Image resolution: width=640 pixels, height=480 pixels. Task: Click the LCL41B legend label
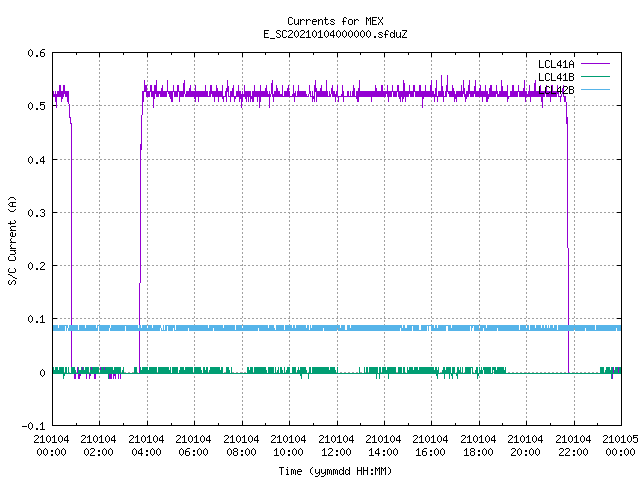[x=556, y=77]
